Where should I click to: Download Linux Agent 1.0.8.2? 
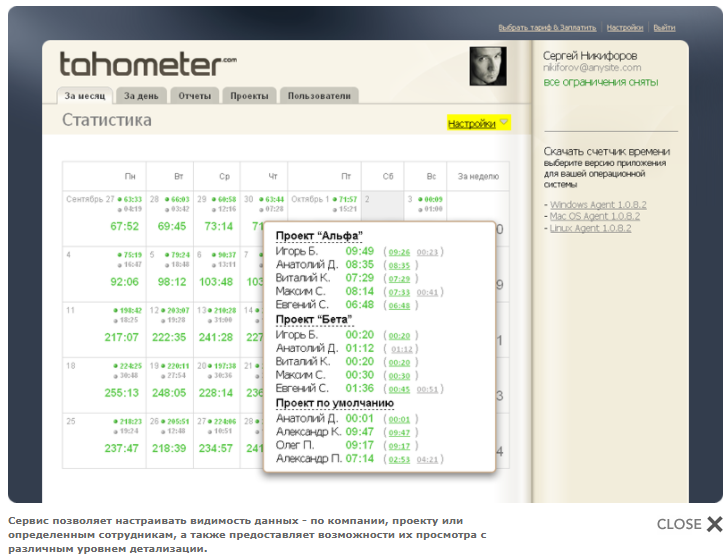590,228
